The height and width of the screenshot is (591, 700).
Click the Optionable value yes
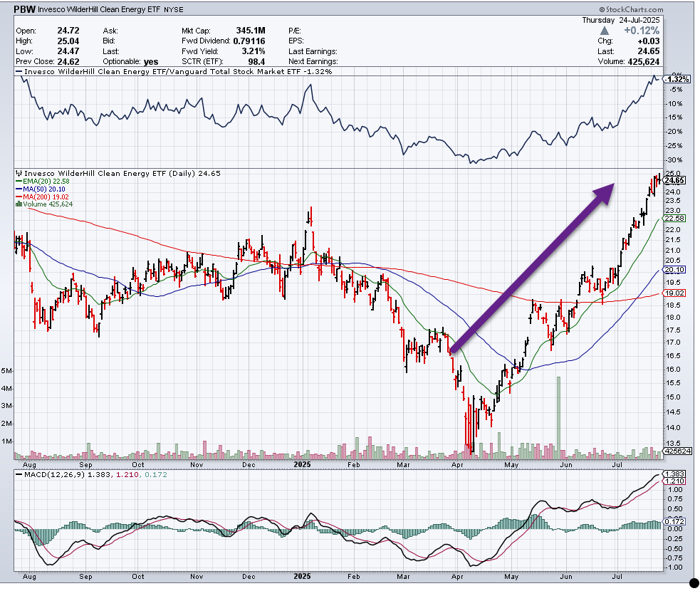click(151, 62)
